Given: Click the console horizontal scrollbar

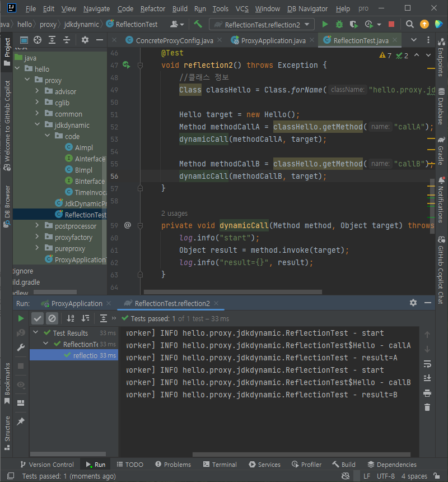Looking at the screenshot, I should [x=302, y=455].
